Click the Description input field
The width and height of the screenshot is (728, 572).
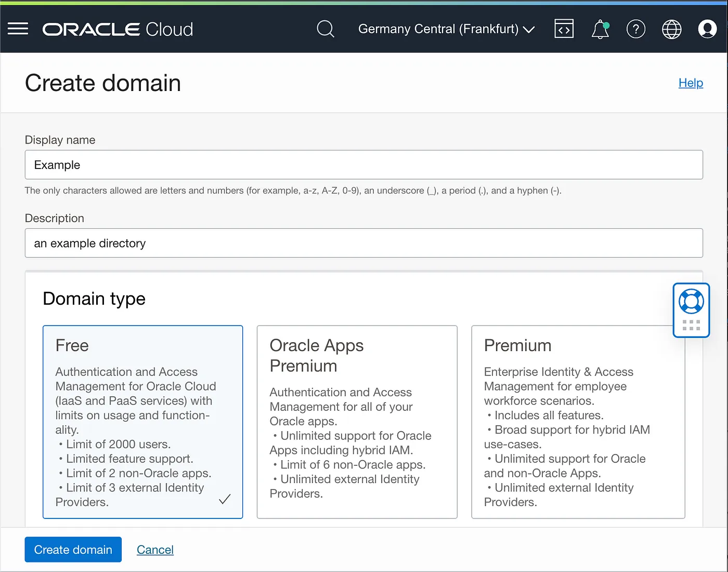364,243
